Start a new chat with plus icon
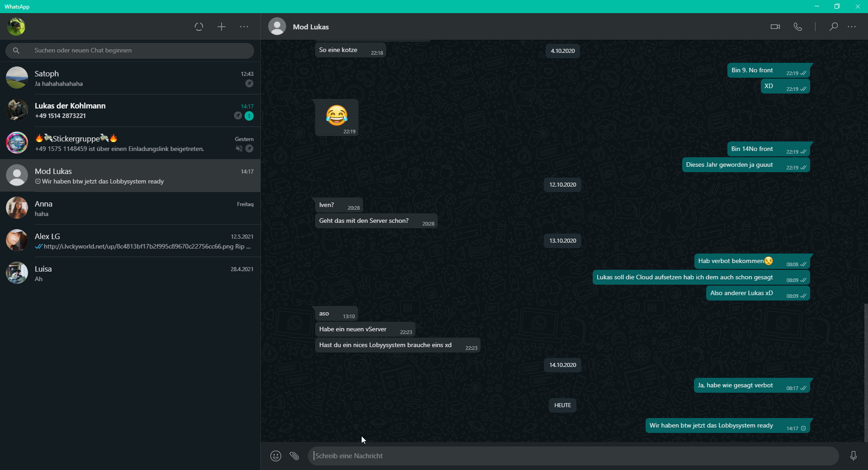Viewport: 868px width, 470px height. click(222, 27)
